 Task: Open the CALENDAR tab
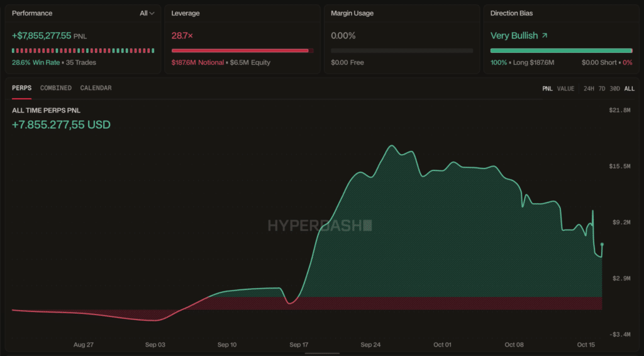point(96,88)
